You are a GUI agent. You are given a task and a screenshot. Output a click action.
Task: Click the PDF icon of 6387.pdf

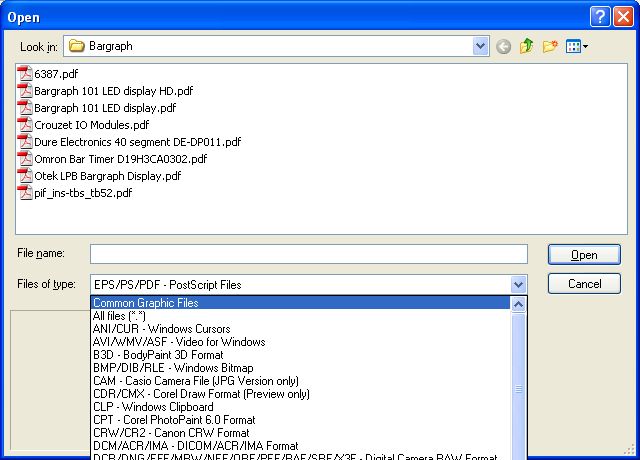[x=24, y=73]
